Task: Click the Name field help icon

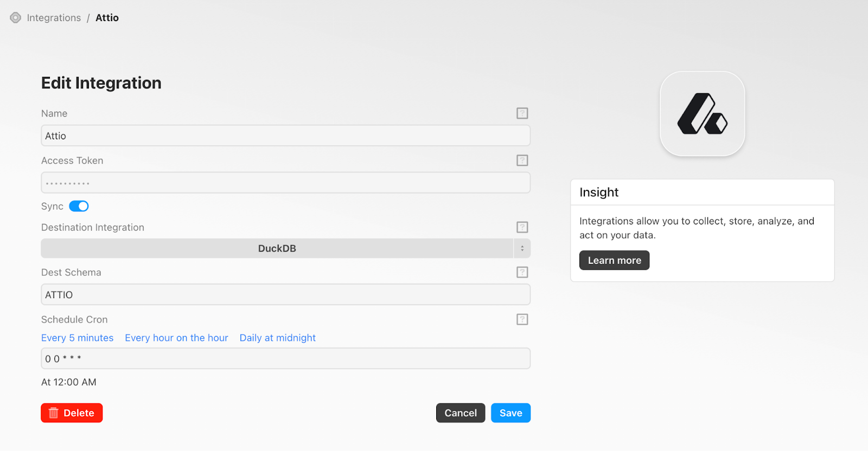Action: click(522, 113)
